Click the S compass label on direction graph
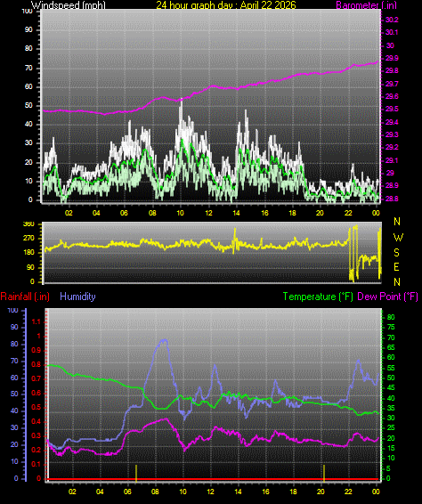This screenshot has width=422, height=504. click(x=396, y=253)
